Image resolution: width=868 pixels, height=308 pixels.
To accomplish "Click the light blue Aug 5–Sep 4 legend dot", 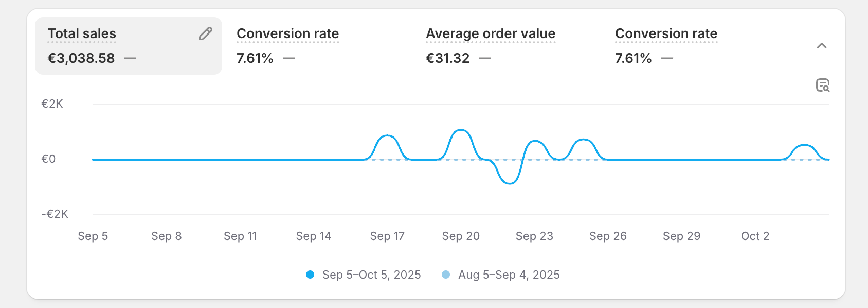I will coord(446,275).
